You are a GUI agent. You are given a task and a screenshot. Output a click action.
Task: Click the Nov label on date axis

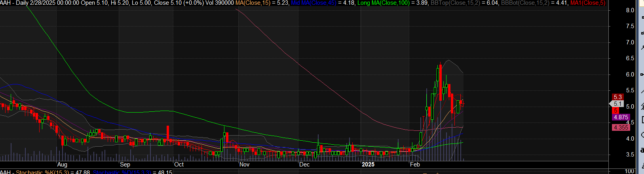click(244, 164)
